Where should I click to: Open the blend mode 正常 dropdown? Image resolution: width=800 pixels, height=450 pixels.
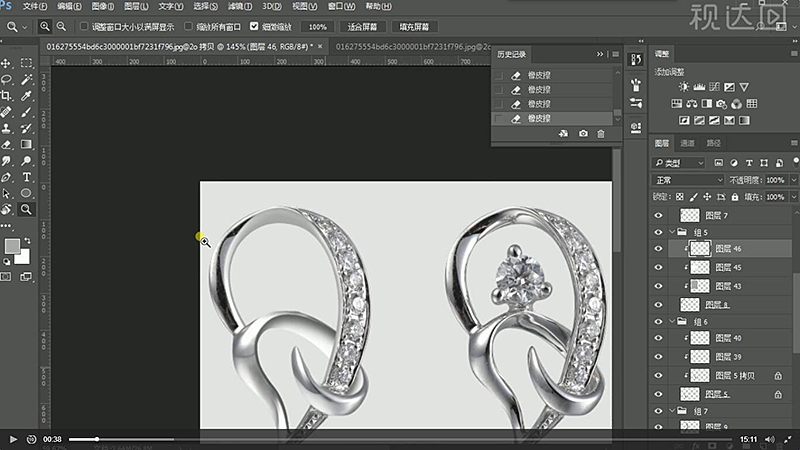pyautogui.click(x=688, y=180)
